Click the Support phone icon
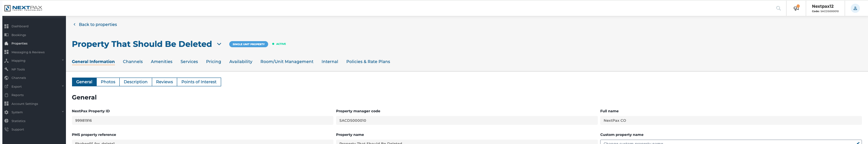 click(6, 129)
